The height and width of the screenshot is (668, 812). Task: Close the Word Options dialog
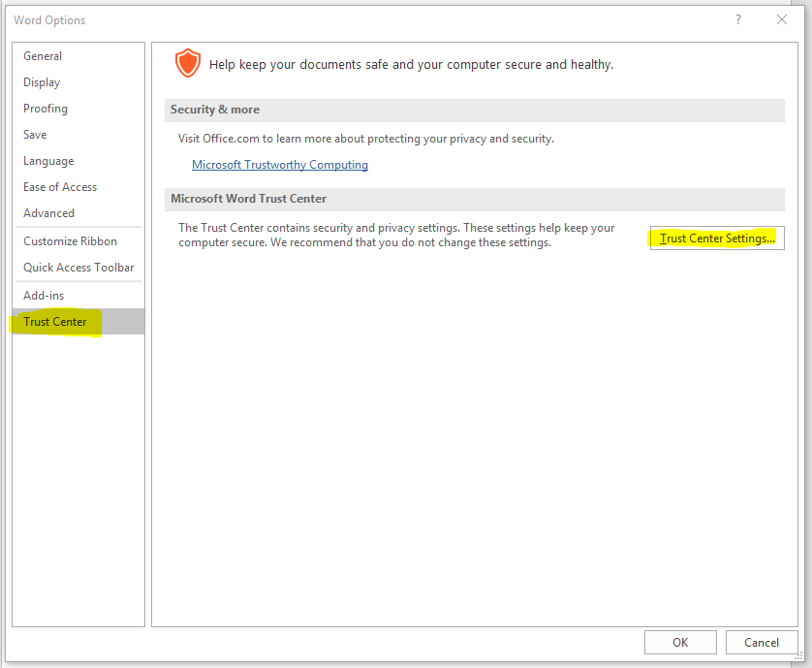(782, 19)
